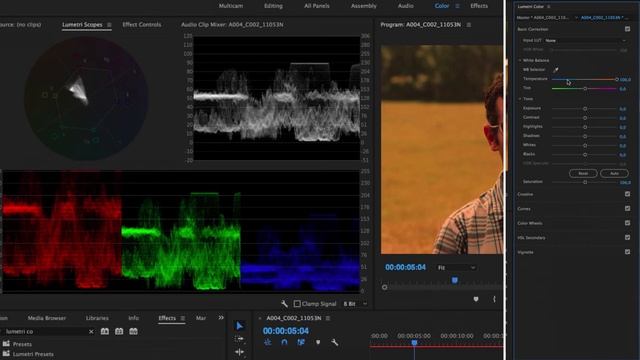Clear the effects search field
The height and width of the screenshot is (360, 640).
point(91,331)
